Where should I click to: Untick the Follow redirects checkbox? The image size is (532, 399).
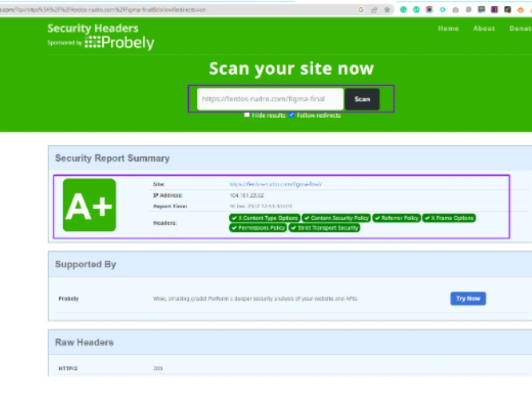pos(292,115)
